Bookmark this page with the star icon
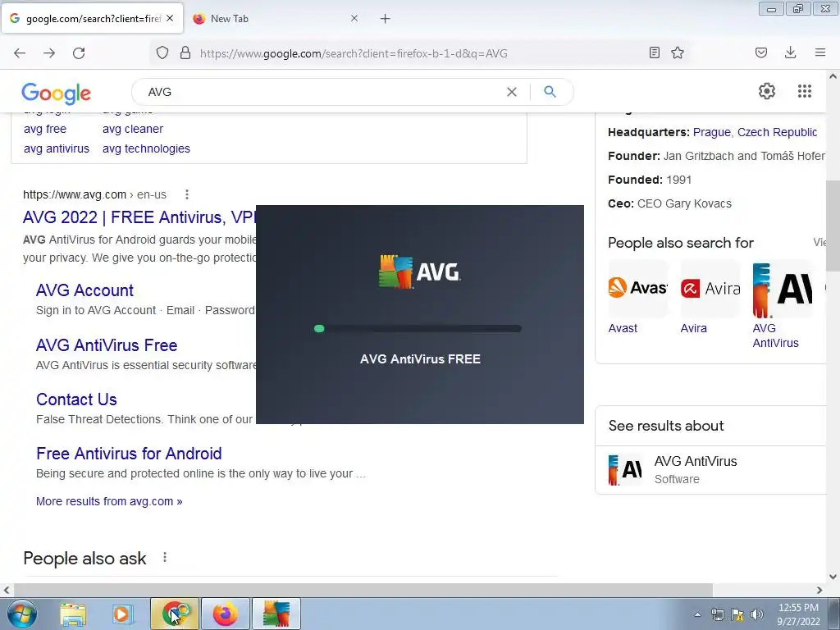Viewport: 840px width, 630px height. pos(678,52)
